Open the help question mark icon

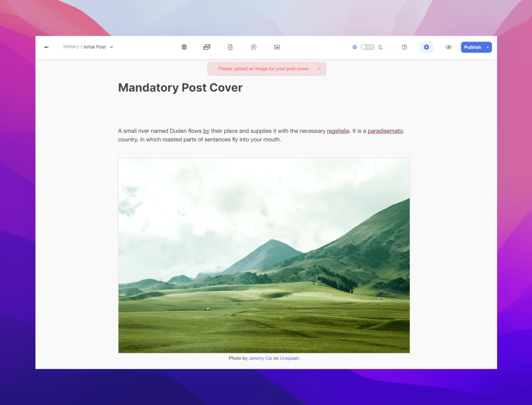[404, 47]
